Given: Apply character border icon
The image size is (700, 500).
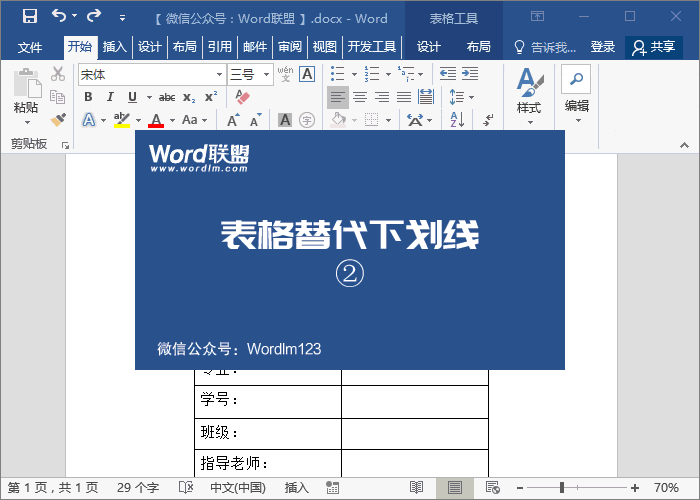Looking at the screenshot, I should coord(307,74).
